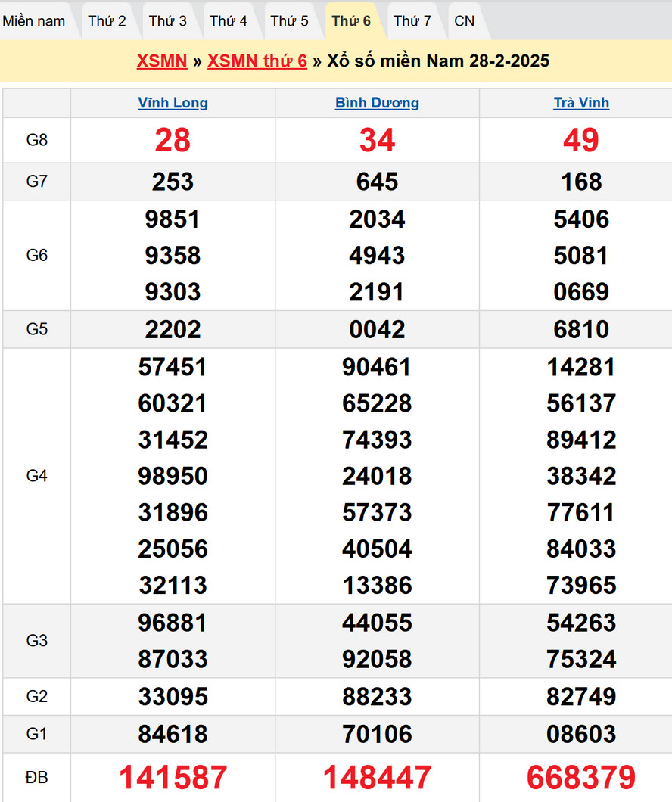This screenshot has height=802, width=672.
Task: Follow the XSMN thứ 6 link
Action: (257, 61)
